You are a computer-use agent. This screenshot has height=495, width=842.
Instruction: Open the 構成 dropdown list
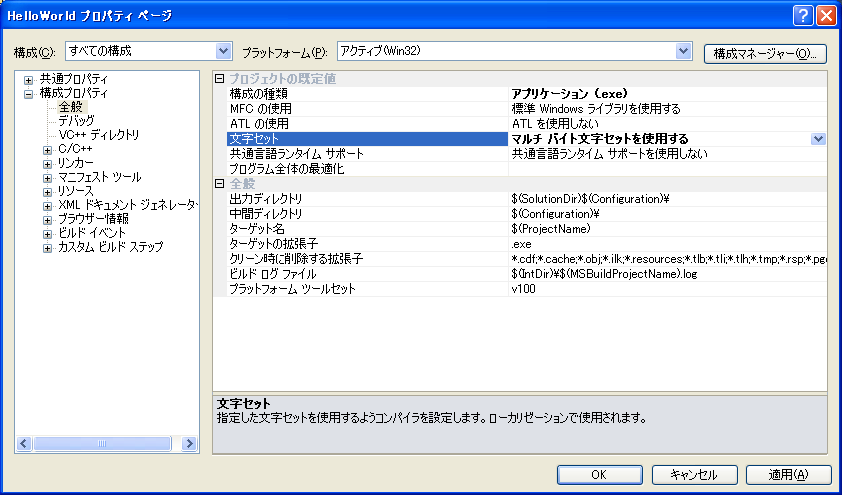(x=223, y=51)
